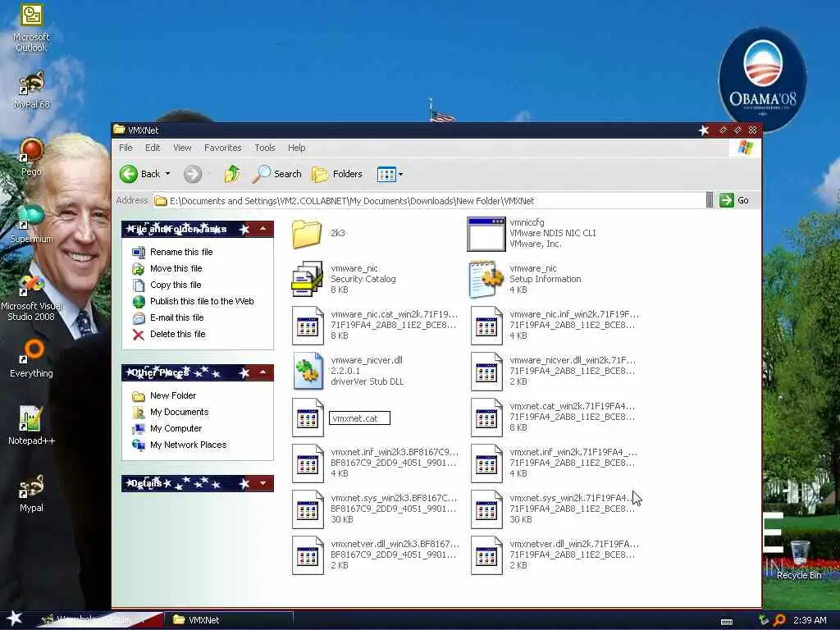Select vmxnet.inf_win2k3 file icon
Viewport: 840px width, 630px height.
coord(308,463)
